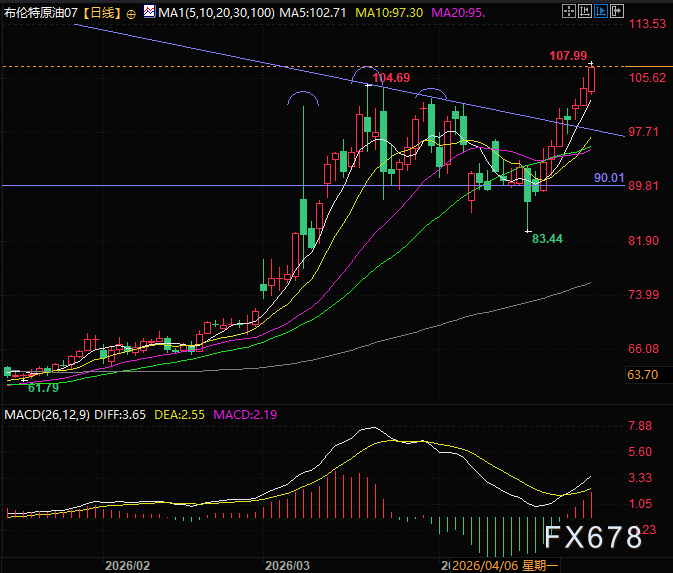Toggle the MA20 magenta line label

[x=458, y=13]
